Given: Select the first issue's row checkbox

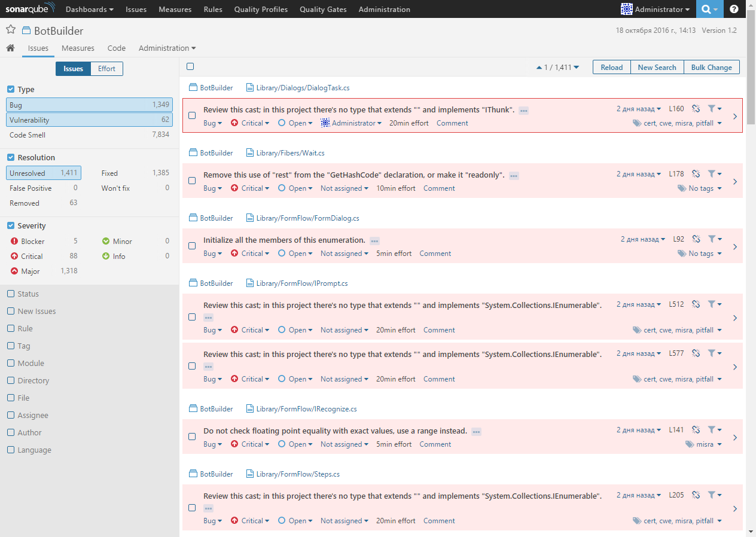Looking at the screenshot, I should point(192,115).
